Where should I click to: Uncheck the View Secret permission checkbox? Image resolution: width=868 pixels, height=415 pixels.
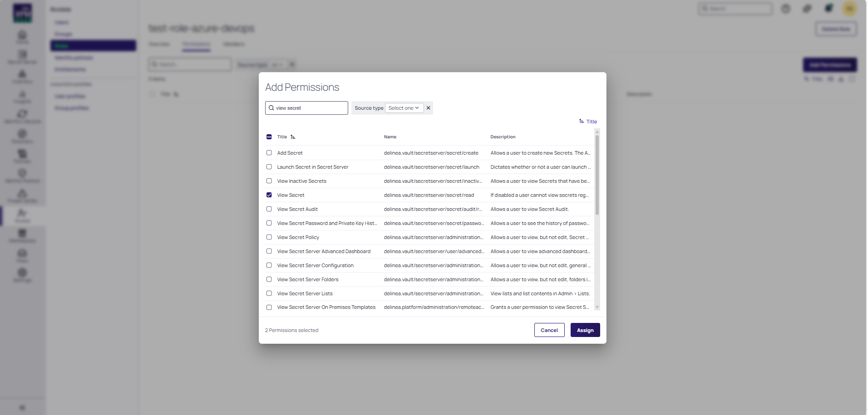tap(269, 195)
